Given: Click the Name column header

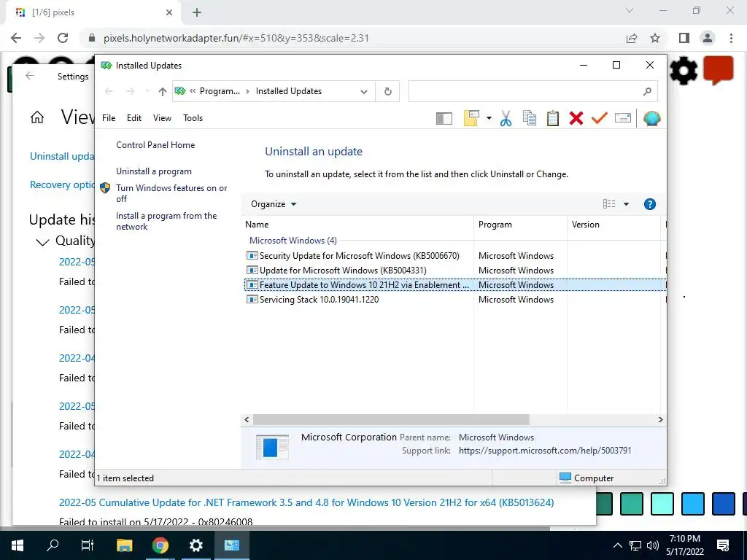Looking at the screenshot, I should 357,225.
